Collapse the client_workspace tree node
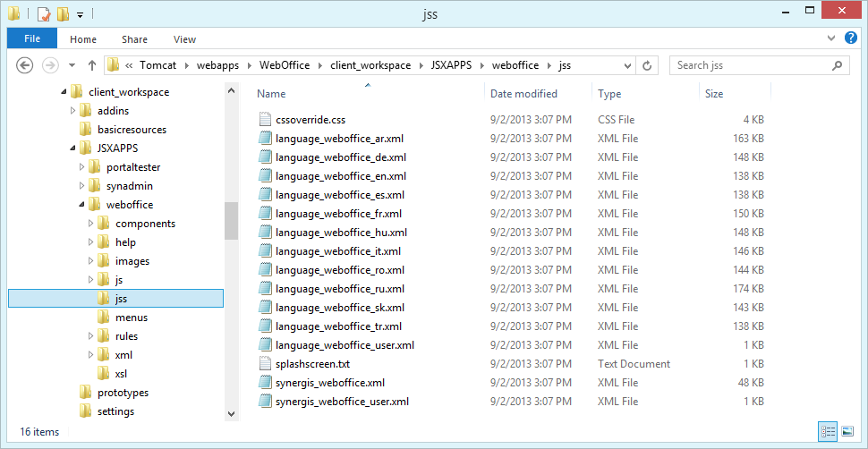Image resolution: width=868 pixels, height=449 pixels. [64, 92]
